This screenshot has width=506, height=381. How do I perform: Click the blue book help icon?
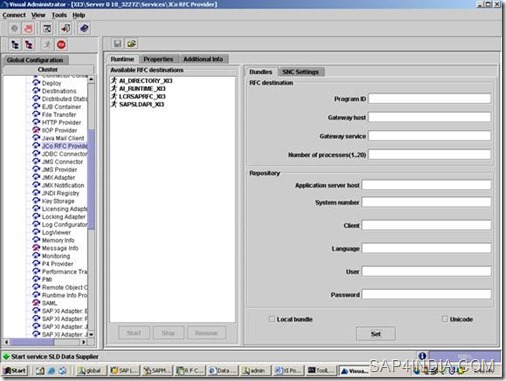(x=84, y=28)
